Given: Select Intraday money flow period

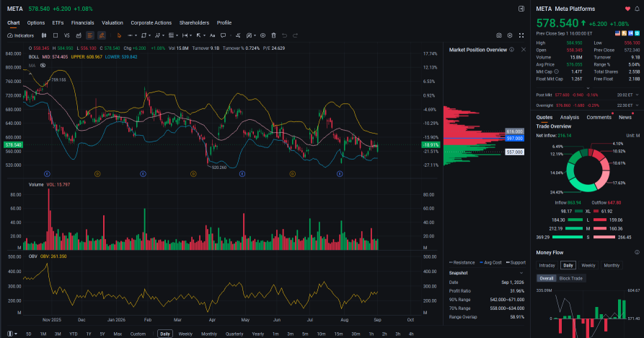Looking at the screenshot, I should pyautogui.click(x=547, y=266).
